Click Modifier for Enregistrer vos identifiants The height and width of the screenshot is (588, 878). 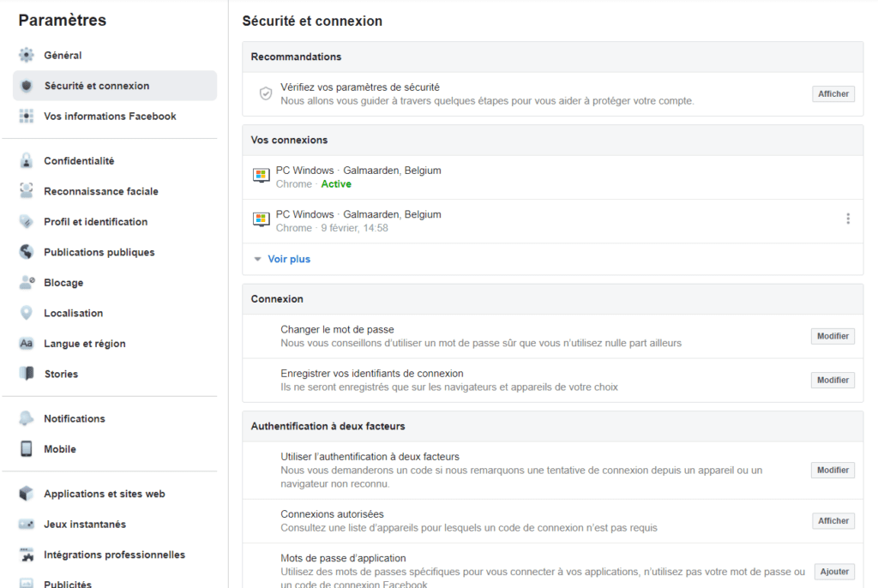click(x=833, y=381)
